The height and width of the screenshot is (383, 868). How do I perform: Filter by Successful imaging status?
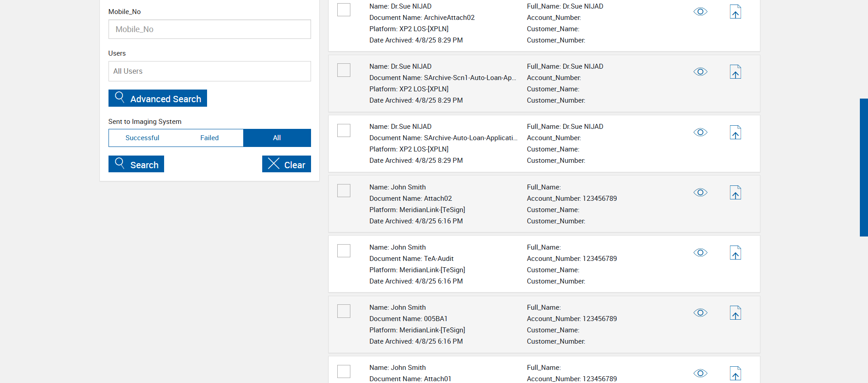[142, 138]
